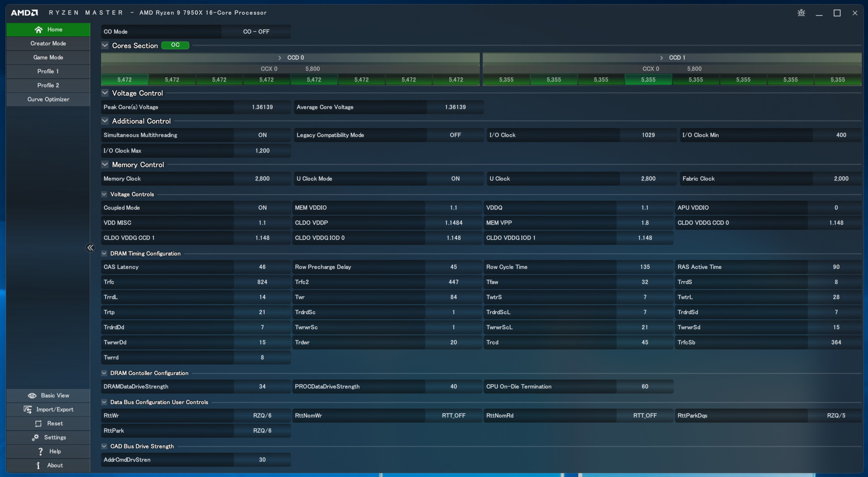Toggle Coupled Mode ON value
The height and width of the screenshot is (477, 868).
(x=263, y=207)
